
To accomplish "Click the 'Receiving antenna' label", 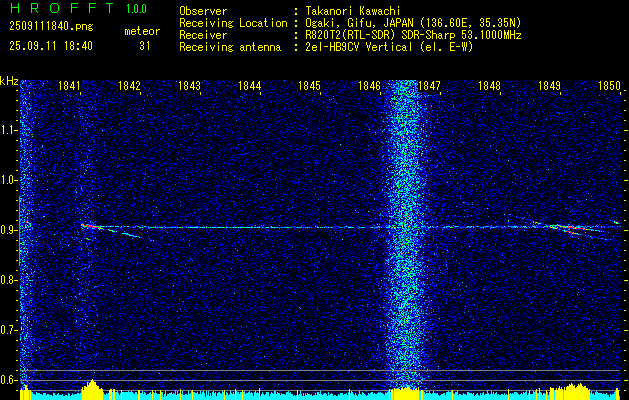I will pos(230,47).
